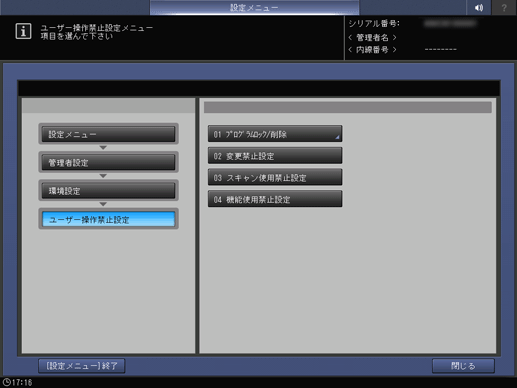This screenshot has height=388, width=517.
Task: Go to 管理者設定 breadcrumb level
Action: [108, 162]
